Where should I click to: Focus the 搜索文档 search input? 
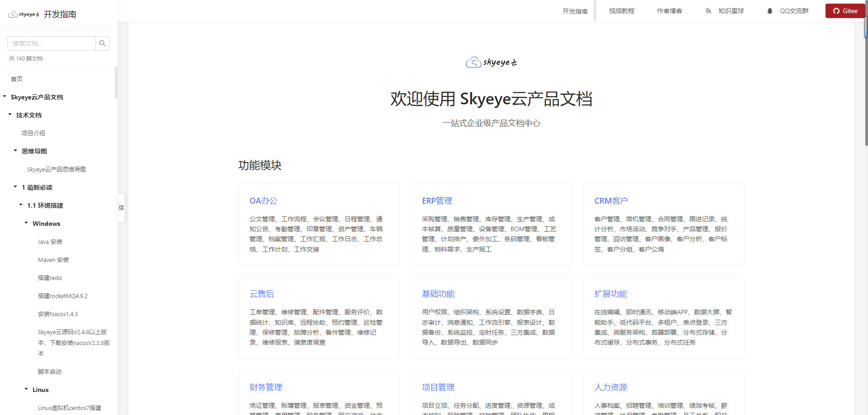[x=52, y=43]
